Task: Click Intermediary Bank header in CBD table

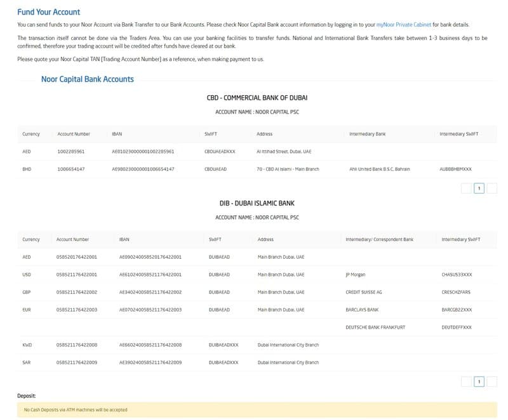Action: pos(368,134)
